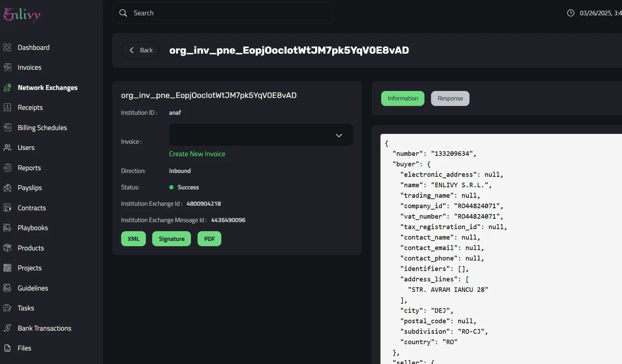
Task: Open the Invoices sidebar icon
Action: (x=7, y=67)
